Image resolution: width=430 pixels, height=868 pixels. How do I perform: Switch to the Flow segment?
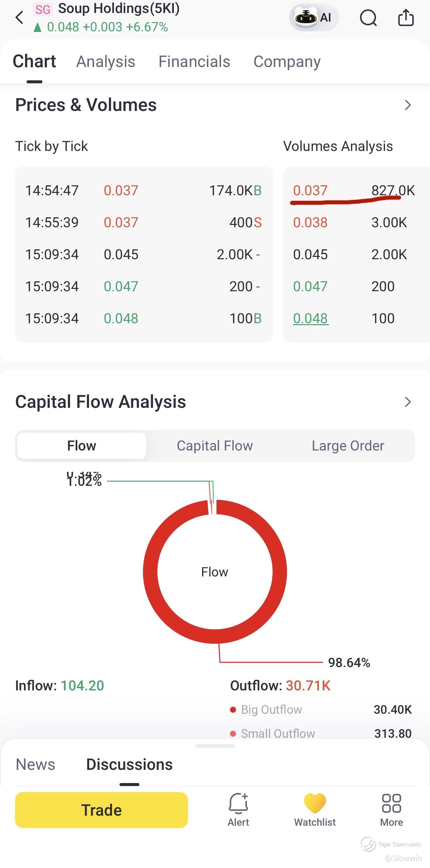tap(82, 446)
